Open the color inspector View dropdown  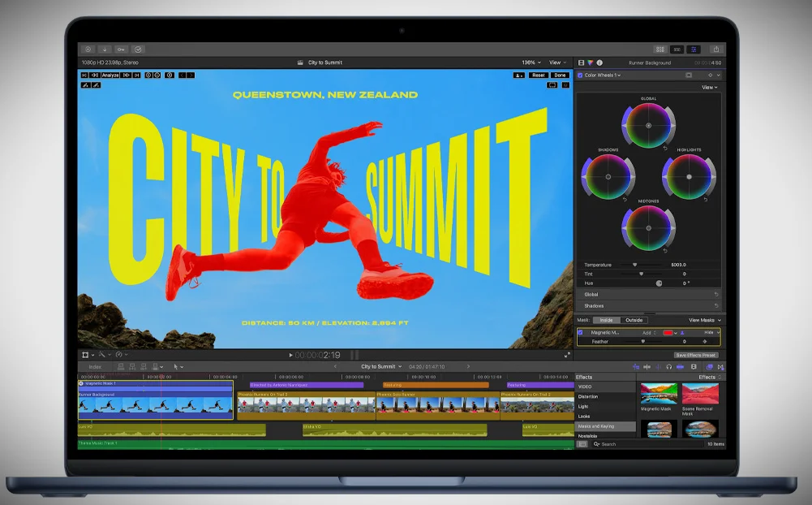pos(710,88)
